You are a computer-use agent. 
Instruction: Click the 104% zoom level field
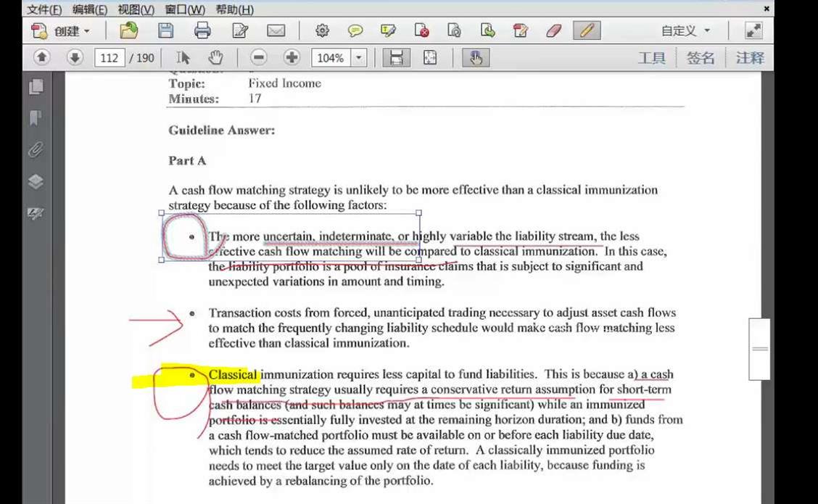click(331, 57)
